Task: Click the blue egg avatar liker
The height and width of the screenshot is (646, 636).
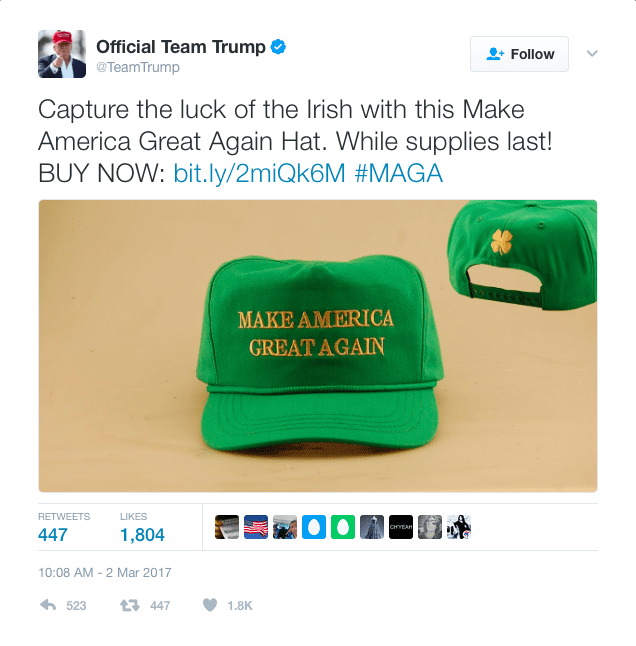Action: (314, 527)
